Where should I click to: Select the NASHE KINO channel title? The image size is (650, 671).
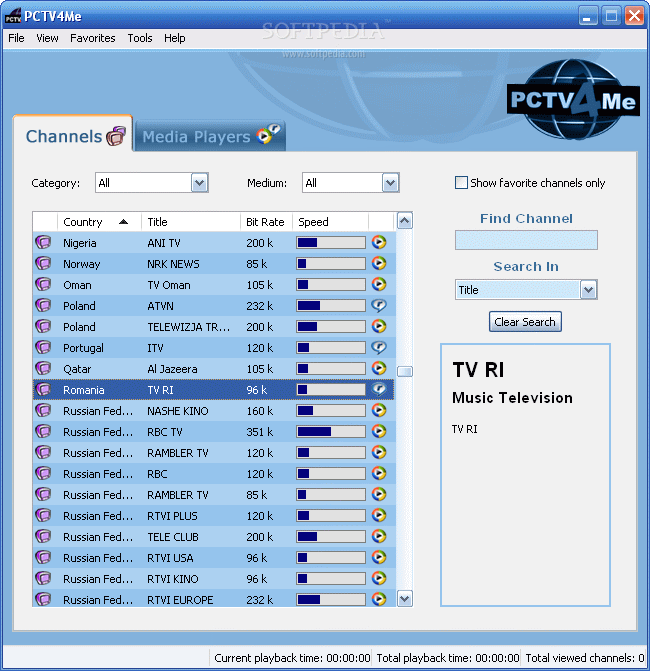(178, 411)
